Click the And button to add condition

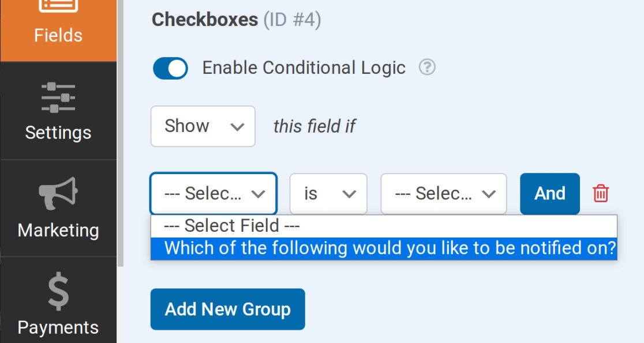(549, 194)
